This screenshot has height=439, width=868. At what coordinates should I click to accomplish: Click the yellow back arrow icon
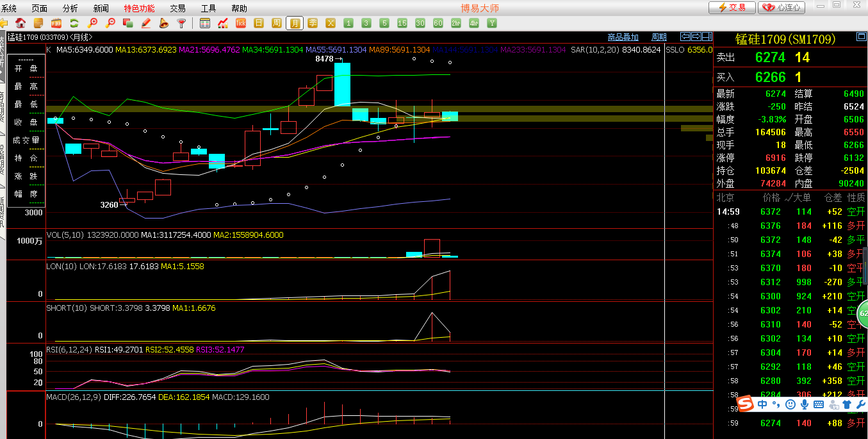pos(3,23)
